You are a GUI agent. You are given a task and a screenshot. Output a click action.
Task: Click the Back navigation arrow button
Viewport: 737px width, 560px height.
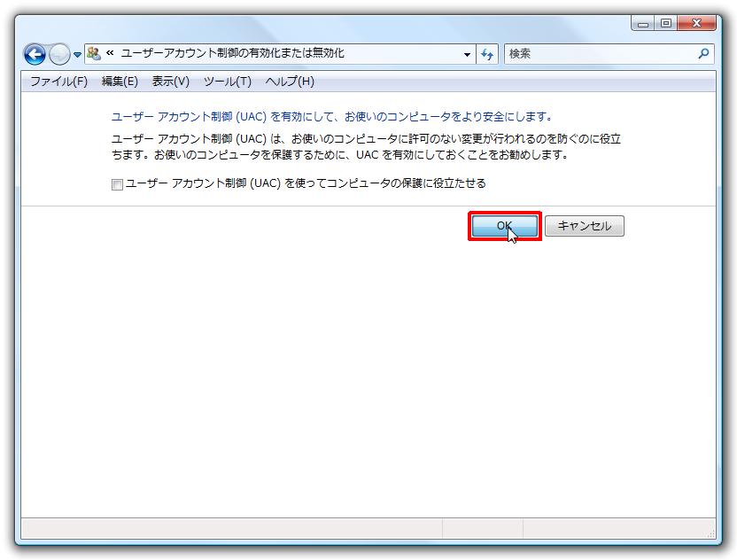35,54
